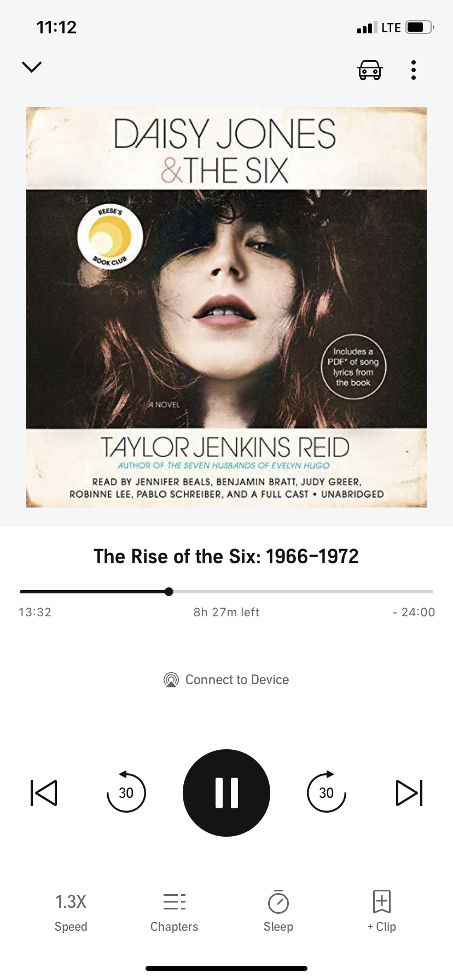Viewport: 453px width, 980px height.
Task: Tap chapter title The Rise of the Six
Action: pos(226,556)
